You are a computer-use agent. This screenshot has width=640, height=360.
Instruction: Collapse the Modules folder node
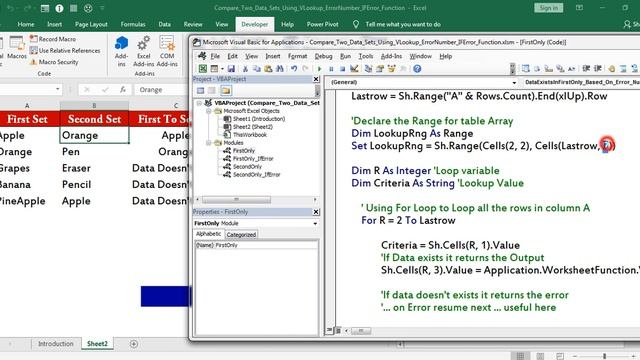coord(208,143)
